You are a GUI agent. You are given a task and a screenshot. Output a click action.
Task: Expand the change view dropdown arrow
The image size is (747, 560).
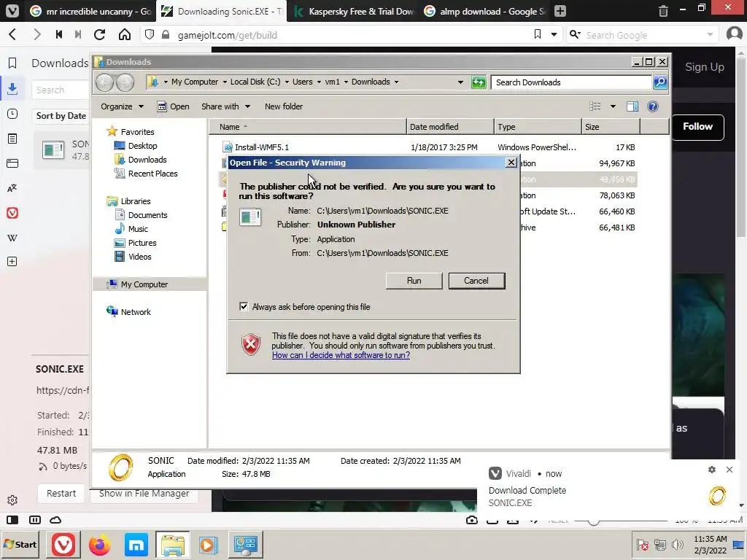click(613, 106)
